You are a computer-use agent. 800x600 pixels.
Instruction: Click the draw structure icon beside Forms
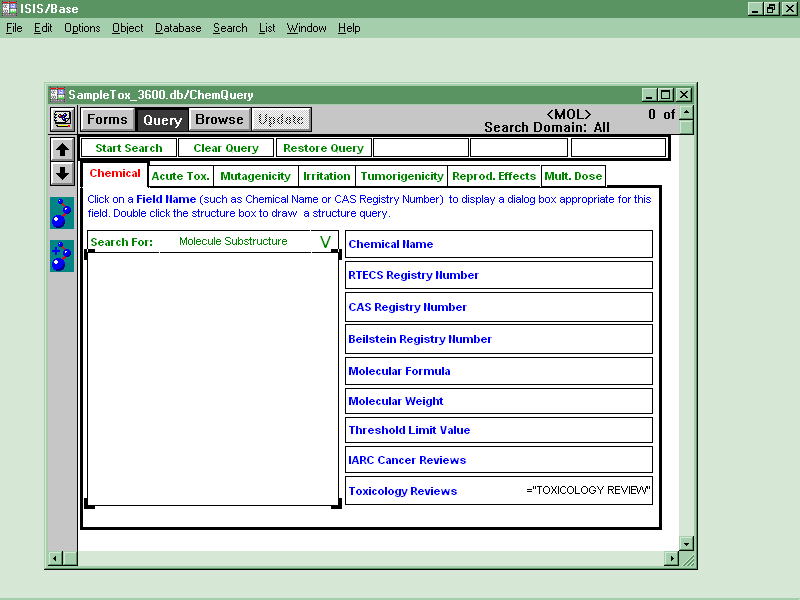pyautogui.click(x=62, y=119)
